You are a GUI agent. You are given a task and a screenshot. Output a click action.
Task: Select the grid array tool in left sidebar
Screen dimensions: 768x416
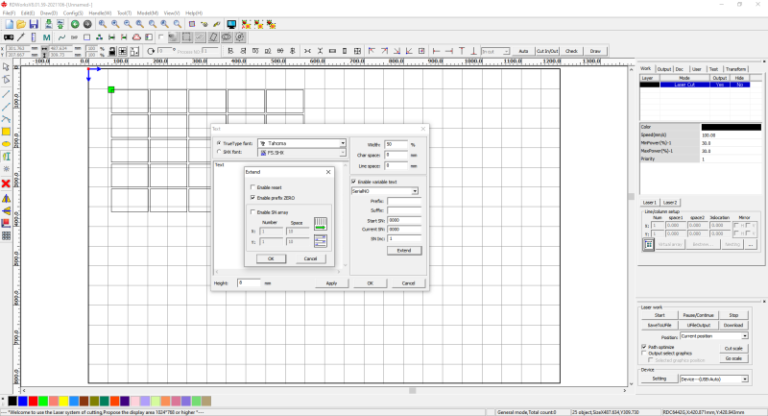coord(6,236)
